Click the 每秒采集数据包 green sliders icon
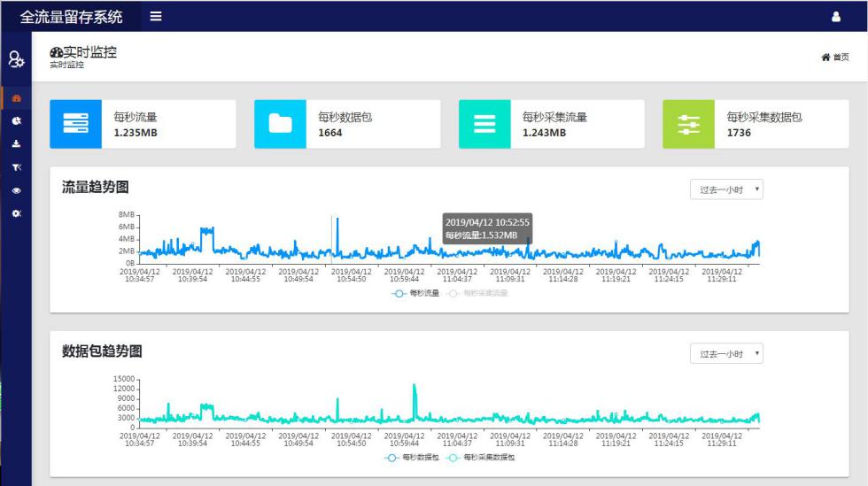Screen dimensions: 868x486 pyautogui.click(x=688, y=124)
